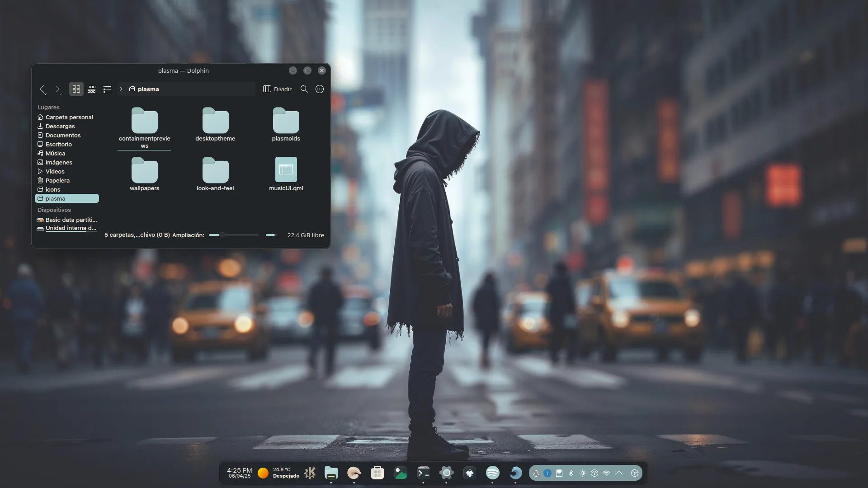
Task: Open Música in Places panel
Action: 67,153
